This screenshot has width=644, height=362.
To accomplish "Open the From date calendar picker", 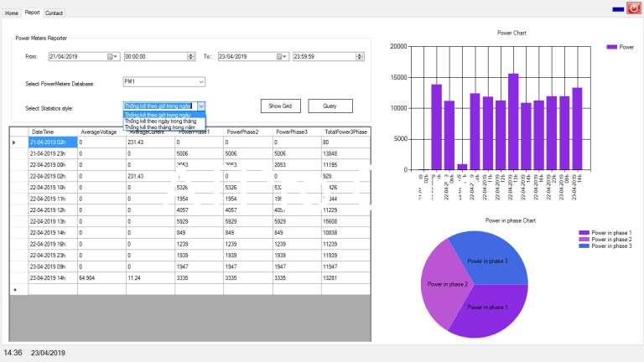I will coord(112,57).
